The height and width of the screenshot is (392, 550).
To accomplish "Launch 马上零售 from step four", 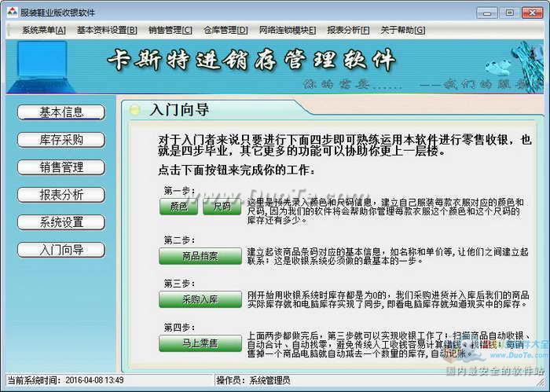I will click(x=200, y=344).
